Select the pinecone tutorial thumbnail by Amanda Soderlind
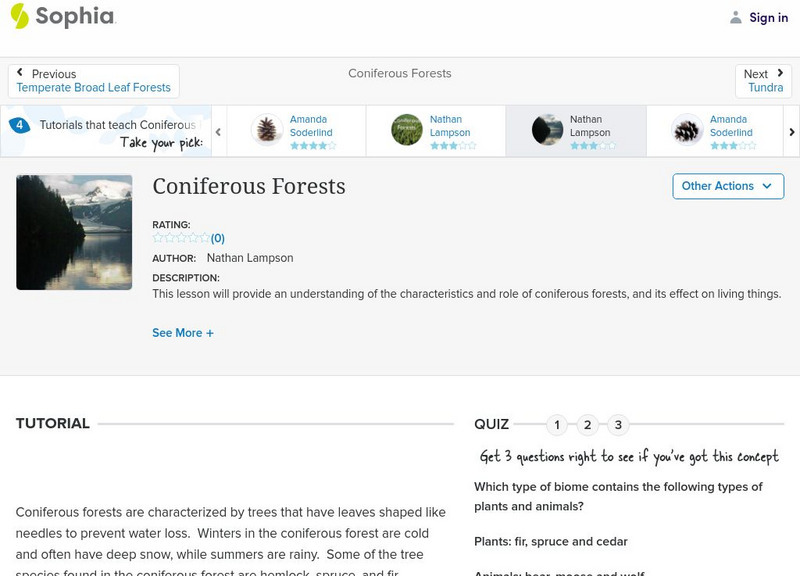 coord(267,130)
